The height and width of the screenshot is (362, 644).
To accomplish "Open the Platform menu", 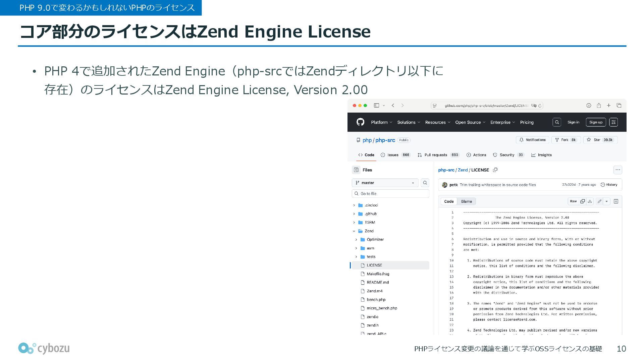I will [381, 122].
